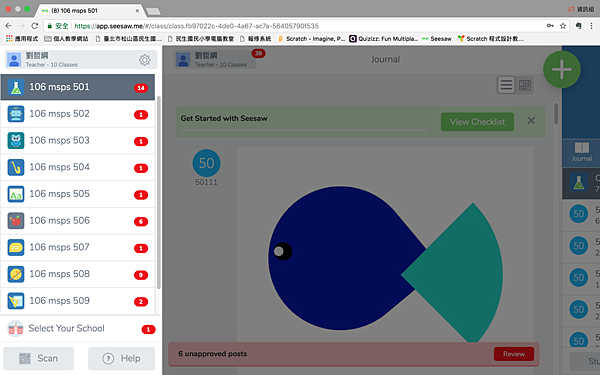Open class 106 msps 508
600x375 pixels.
pyautogui.click(x=78, y=274)
